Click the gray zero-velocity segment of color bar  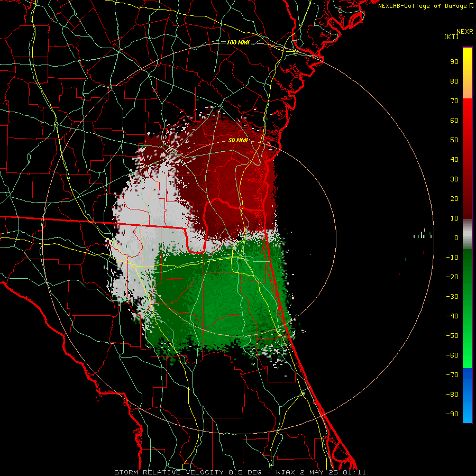(x=467, y=234)
